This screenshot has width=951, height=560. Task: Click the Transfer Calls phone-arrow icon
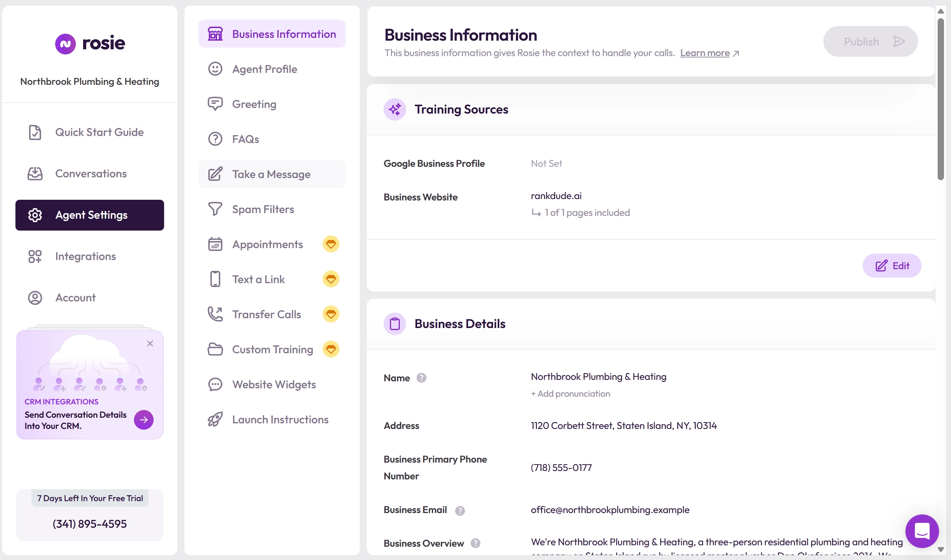[x=215, y=314]
